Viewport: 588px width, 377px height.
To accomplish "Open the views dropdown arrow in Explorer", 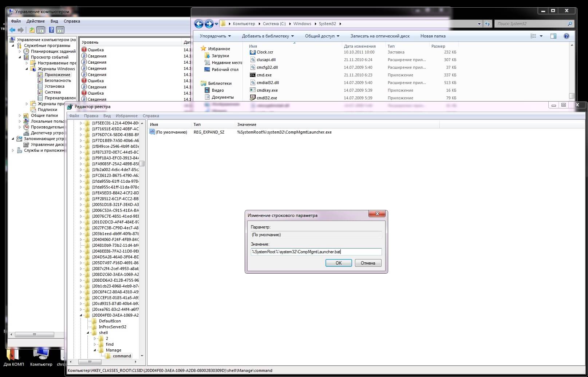I will [x=541, y=36].
